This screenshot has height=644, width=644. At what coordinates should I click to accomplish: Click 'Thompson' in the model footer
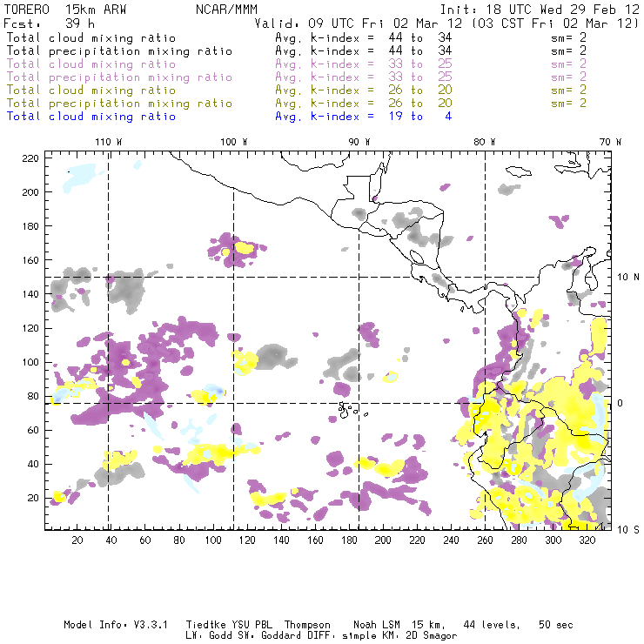(x=307, y=625)
